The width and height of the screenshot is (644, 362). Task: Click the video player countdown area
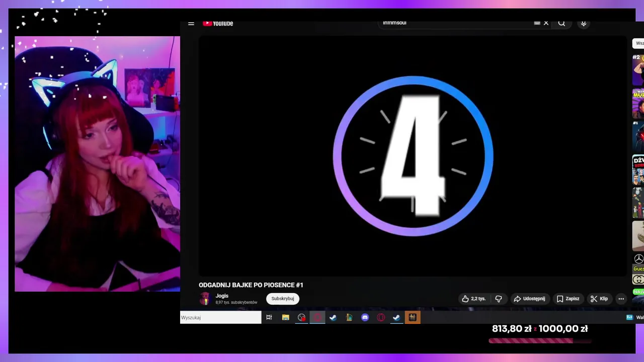(x=413, y=156)
